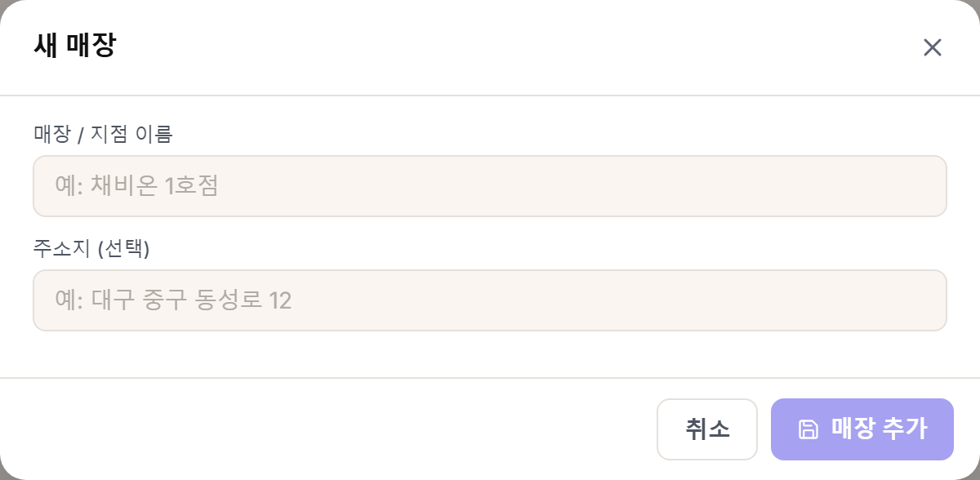Place cursor in the address box
The image size is (980, 480).
point(490,300)
